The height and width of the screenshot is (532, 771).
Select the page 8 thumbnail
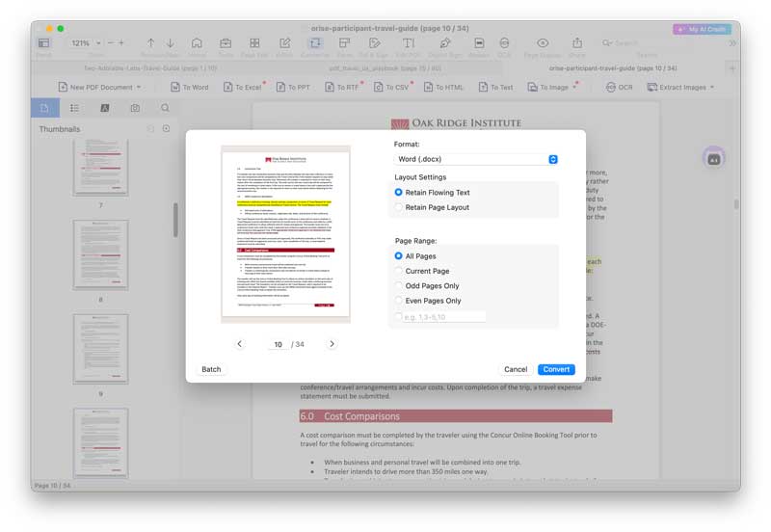click(100, 253)
